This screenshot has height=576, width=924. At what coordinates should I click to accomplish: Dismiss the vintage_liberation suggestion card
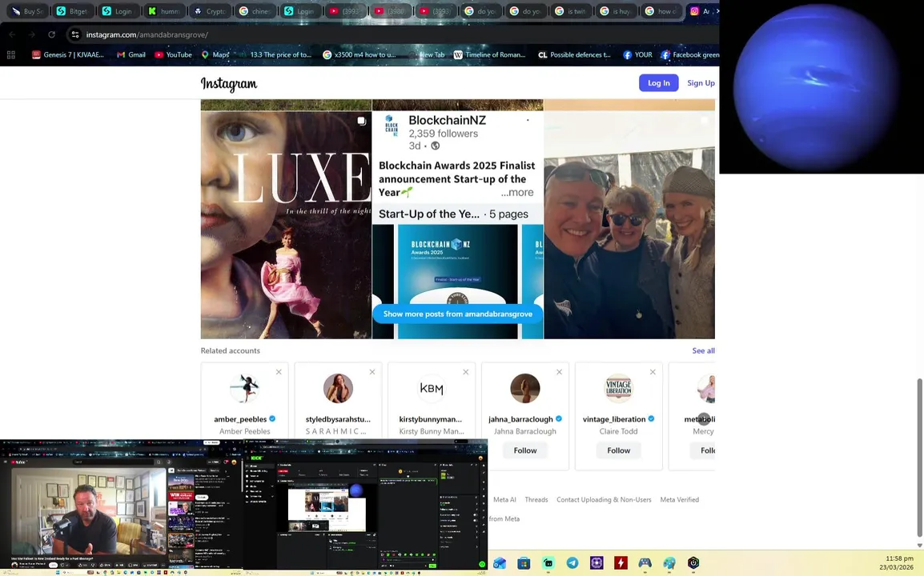coord(653,372)
